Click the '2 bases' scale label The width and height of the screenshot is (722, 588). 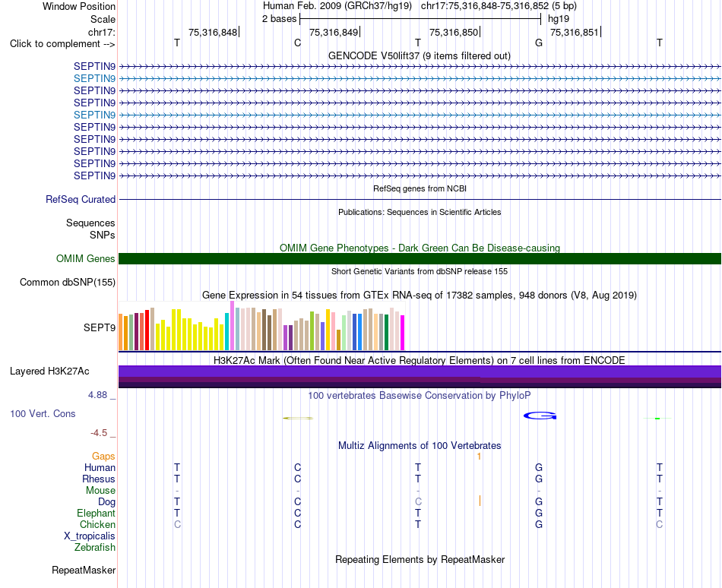point(279,19)
